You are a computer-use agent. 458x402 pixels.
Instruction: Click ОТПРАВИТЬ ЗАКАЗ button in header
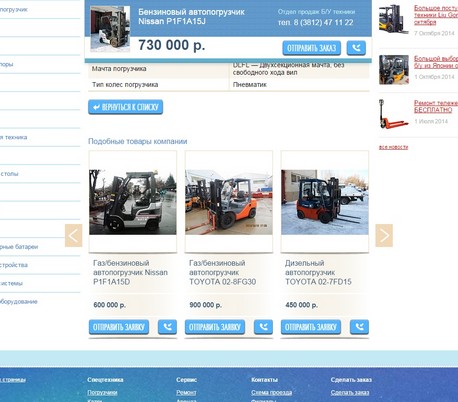[x=312, y=48]
